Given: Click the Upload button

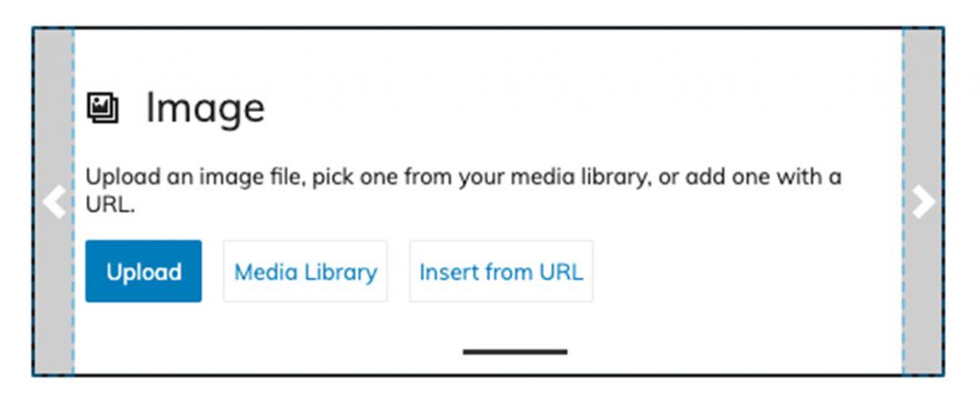Looking at the screenshot, I should point(144,271).
